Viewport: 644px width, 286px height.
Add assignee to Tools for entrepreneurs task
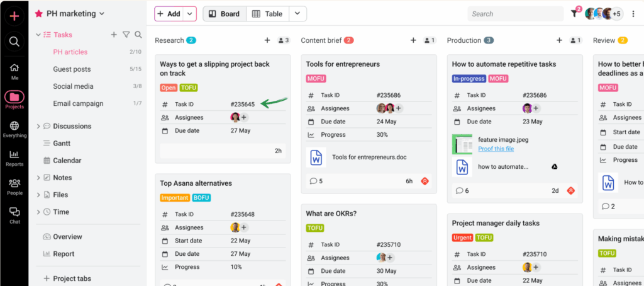coord(398,108)
